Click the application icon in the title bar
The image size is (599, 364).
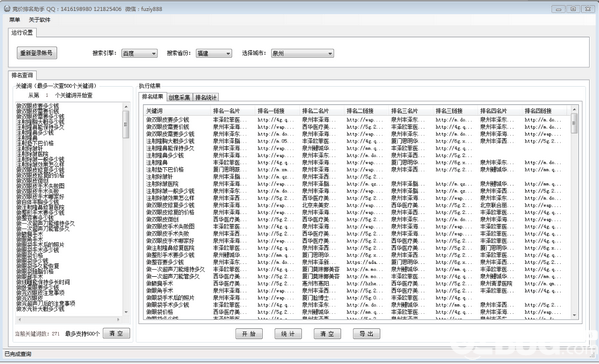click(7, 8)
